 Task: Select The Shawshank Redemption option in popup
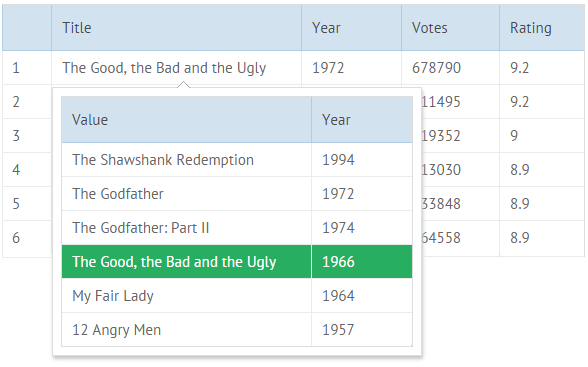(x=237, y=160)
